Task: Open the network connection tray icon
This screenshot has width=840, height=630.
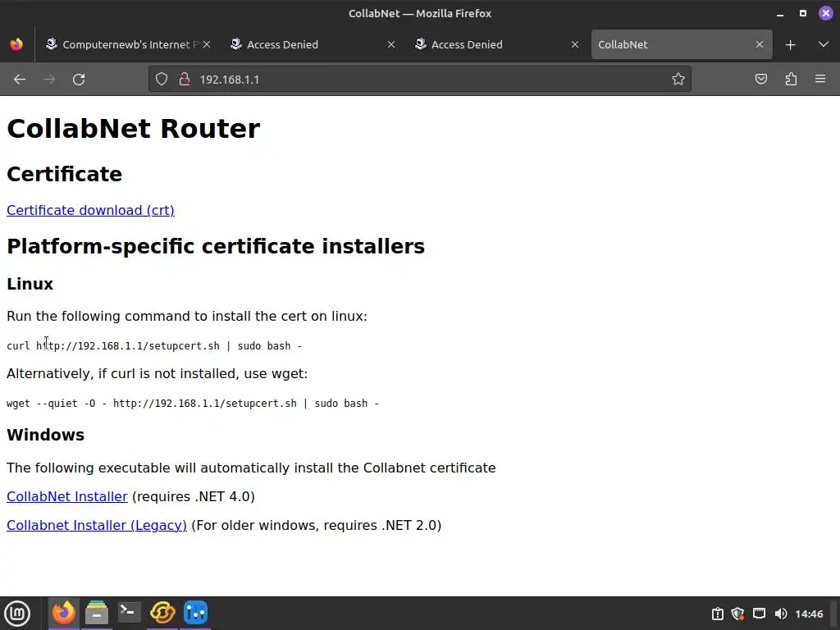Action: pos(759,614)
